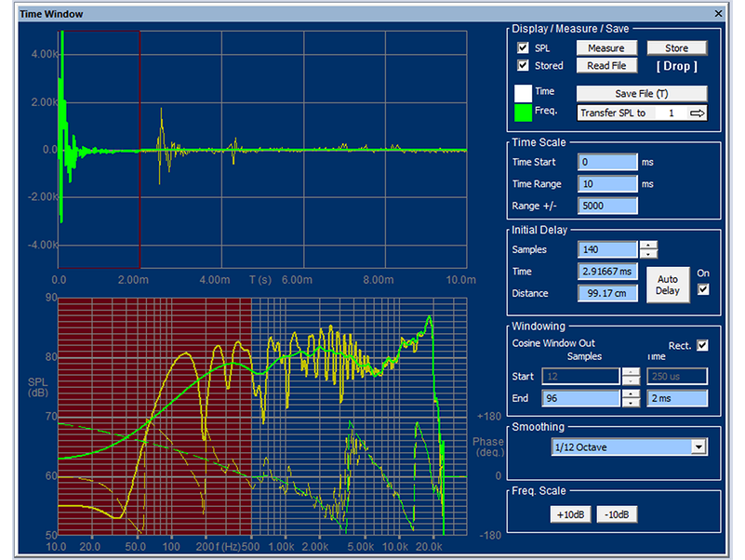This screenshot has width=745, height=560.
Task: Toggle the Rect. window checkbox
Action: point(702,345)
